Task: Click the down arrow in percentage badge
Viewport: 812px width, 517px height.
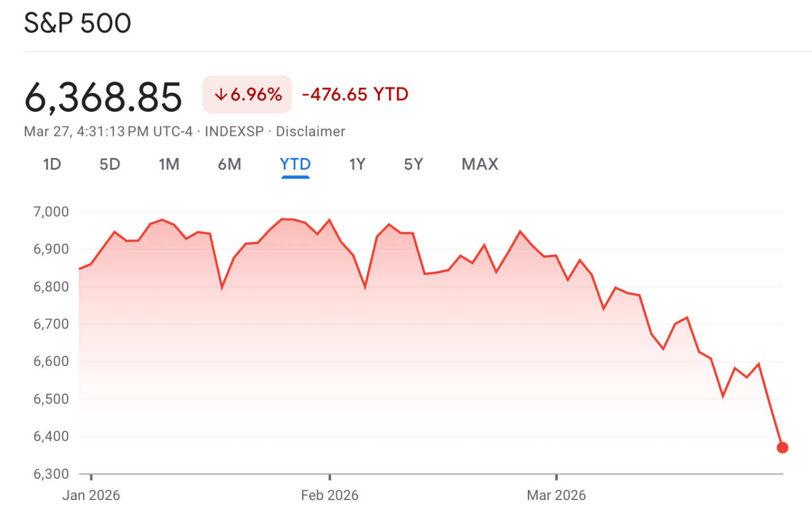Action: coord(220,95)
